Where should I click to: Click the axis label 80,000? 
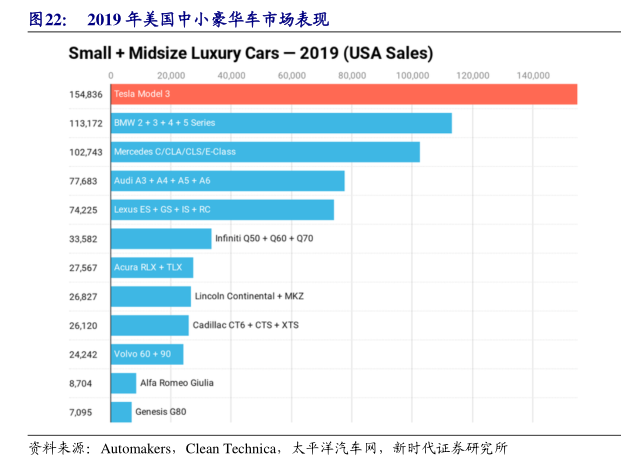(x=352, y=76)
